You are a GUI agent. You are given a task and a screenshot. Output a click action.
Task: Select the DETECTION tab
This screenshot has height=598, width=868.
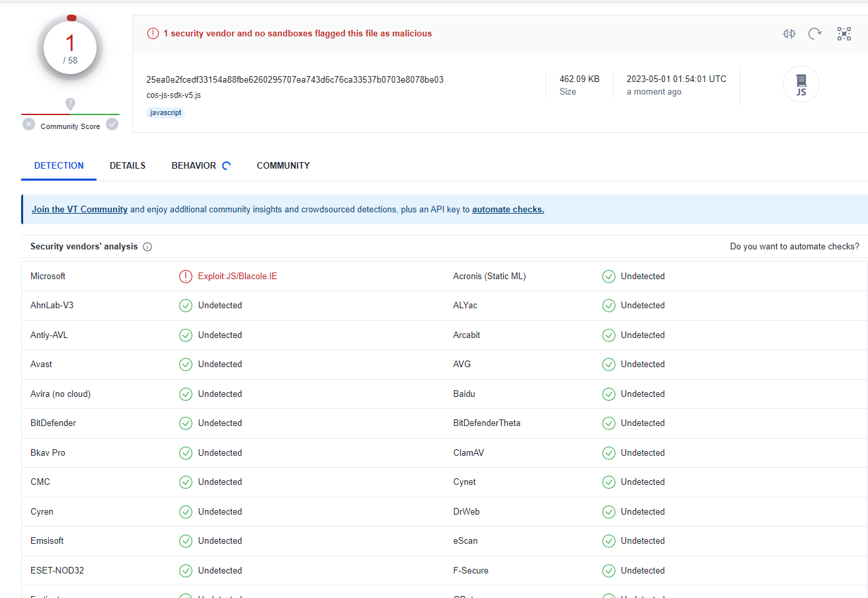click(59, 165)
